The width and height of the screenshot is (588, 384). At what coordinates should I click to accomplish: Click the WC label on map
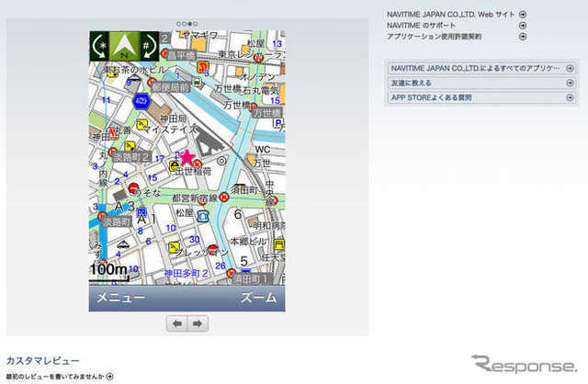click(263, 149)
